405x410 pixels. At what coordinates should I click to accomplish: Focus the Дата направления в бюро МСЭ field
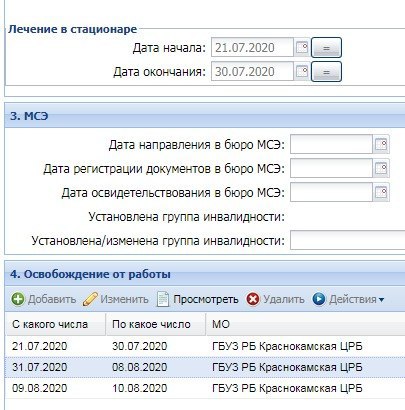(331, 144)
